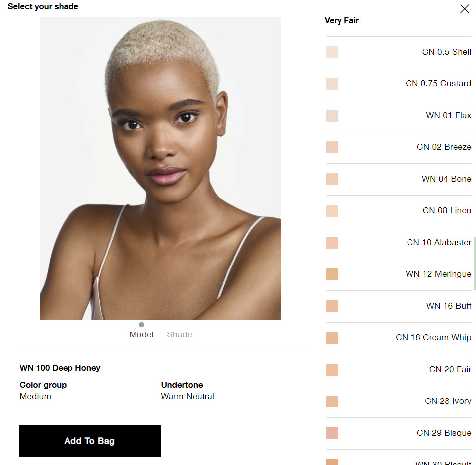Choose the CN 08 Linen shade
Viewport: 476px width, 465px height.
[398, 210]
